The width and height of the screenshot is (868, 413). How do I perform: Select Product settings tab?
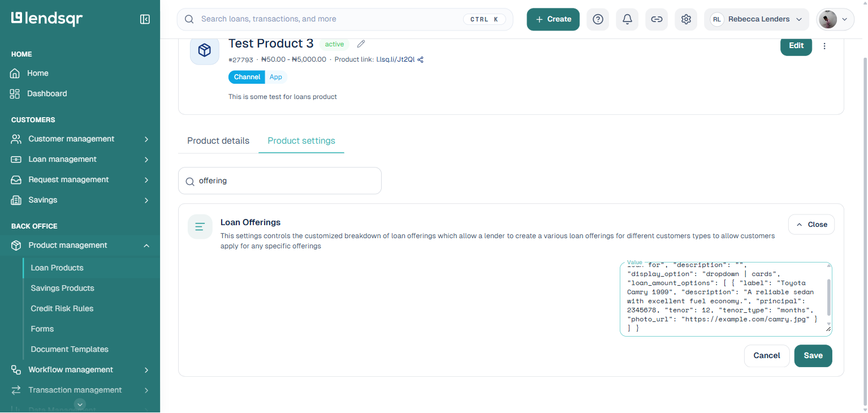[301, 141]
